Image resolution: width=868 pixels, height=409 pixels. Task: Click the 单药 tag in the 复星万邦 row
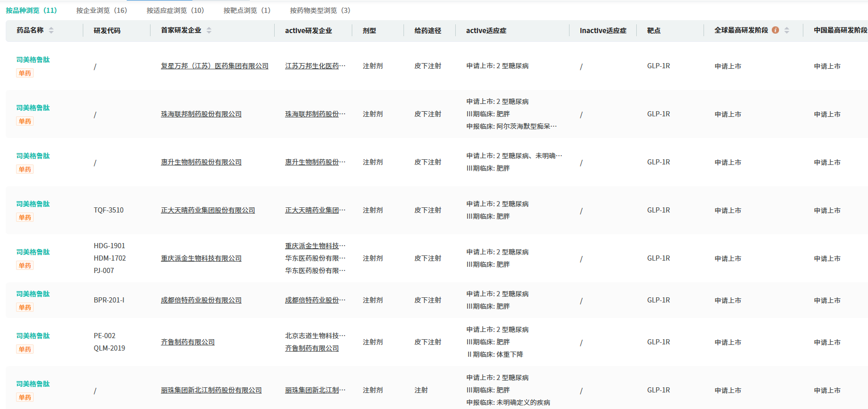tap(25, 73)
